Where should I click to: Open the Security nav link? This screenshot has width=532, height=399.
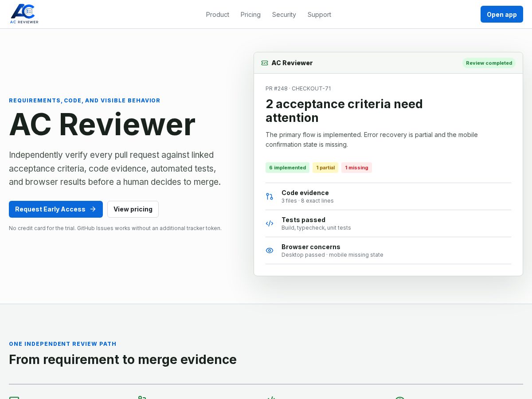coord(284,15)
